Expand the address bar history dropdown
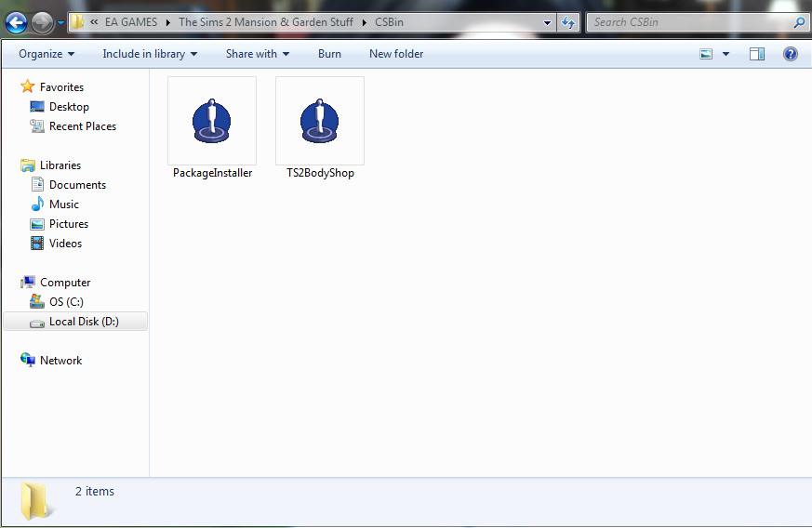The image size is (812, 528). [x=547, y=23]
